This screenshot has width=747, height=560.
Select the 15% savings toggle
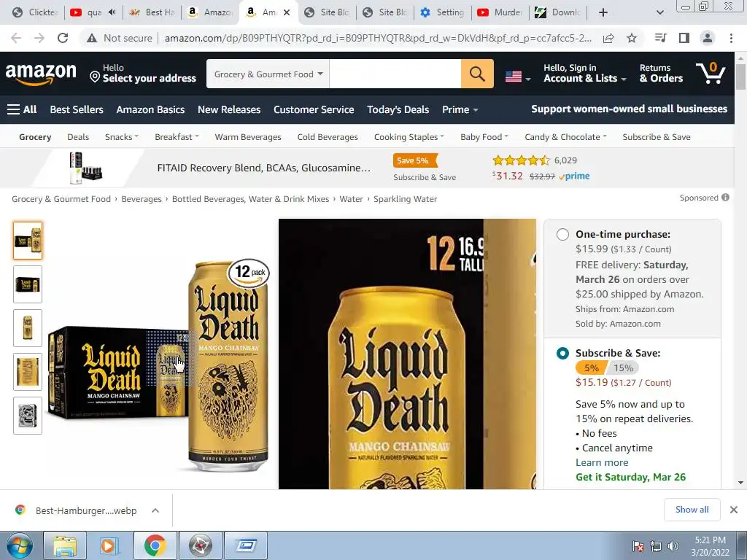[623, 368]
